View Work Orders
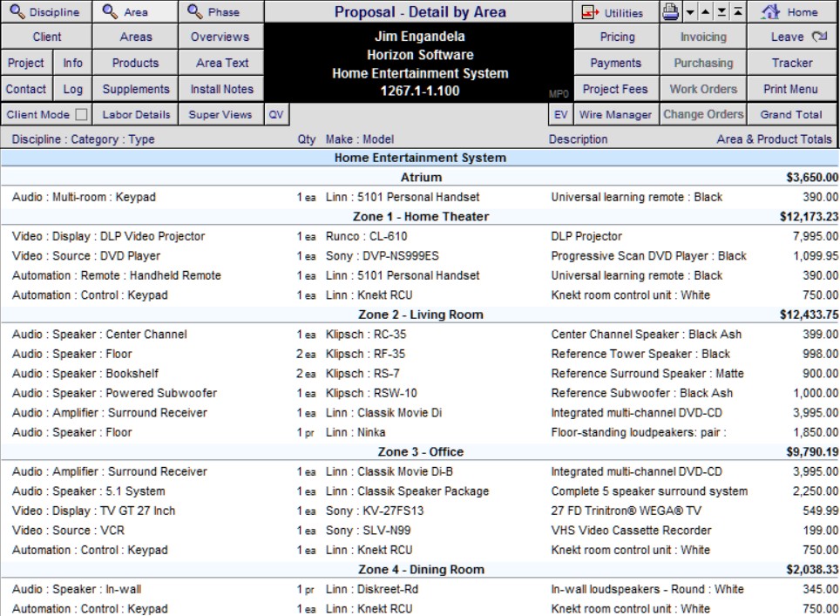 click(x=703, y=89)
